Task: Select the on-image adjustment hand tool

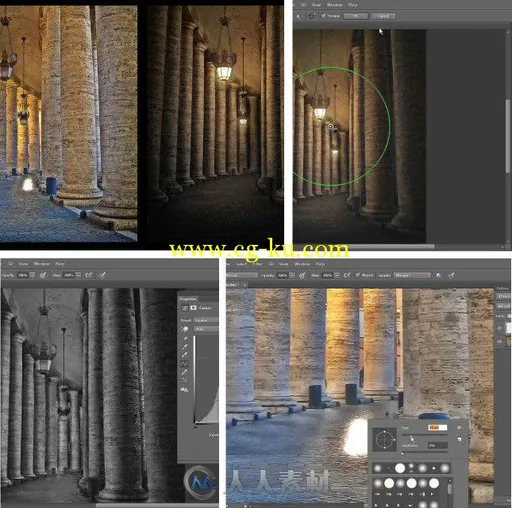Action: click(184, 329)
